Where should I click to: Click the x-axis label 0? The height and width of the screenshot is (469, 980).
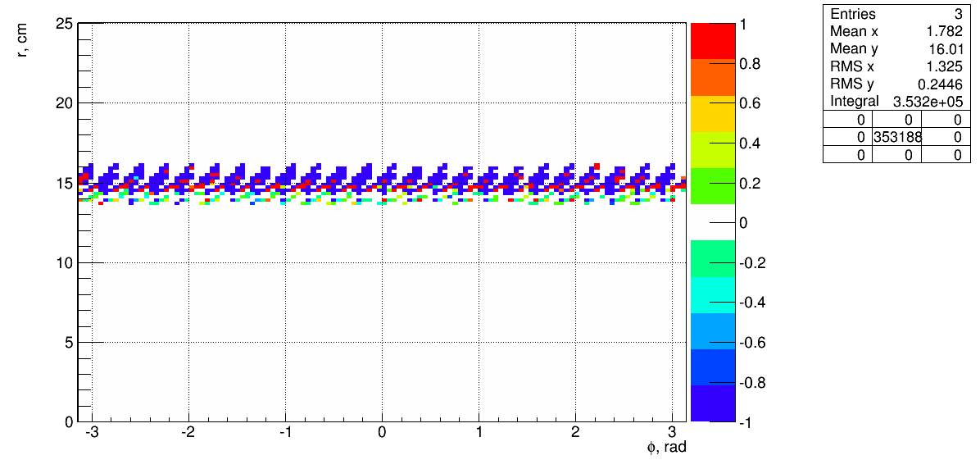pos(382,433)
